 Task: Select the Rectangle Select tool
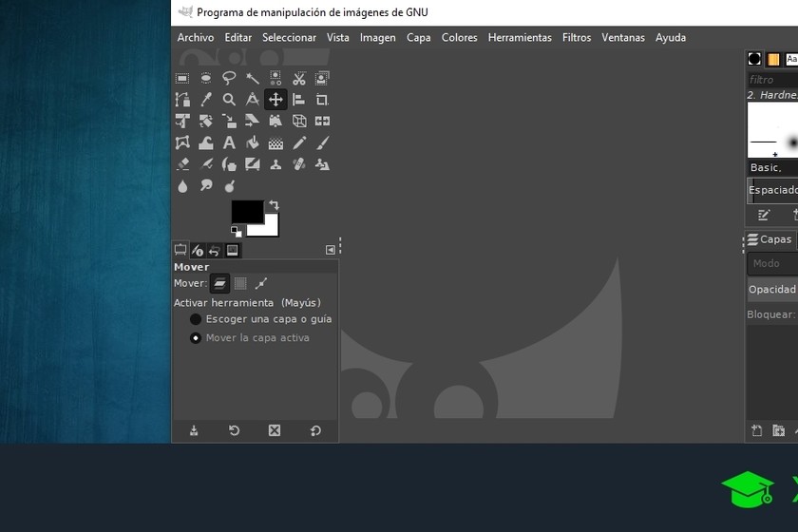(x=182, y=78)
